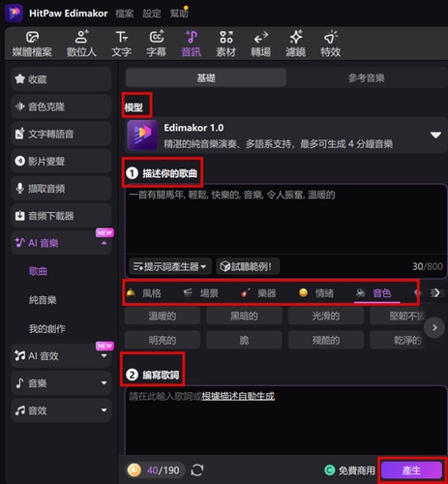
Task: Open 音頻下載器 audio downloader
Action: (x=61, y=216)
